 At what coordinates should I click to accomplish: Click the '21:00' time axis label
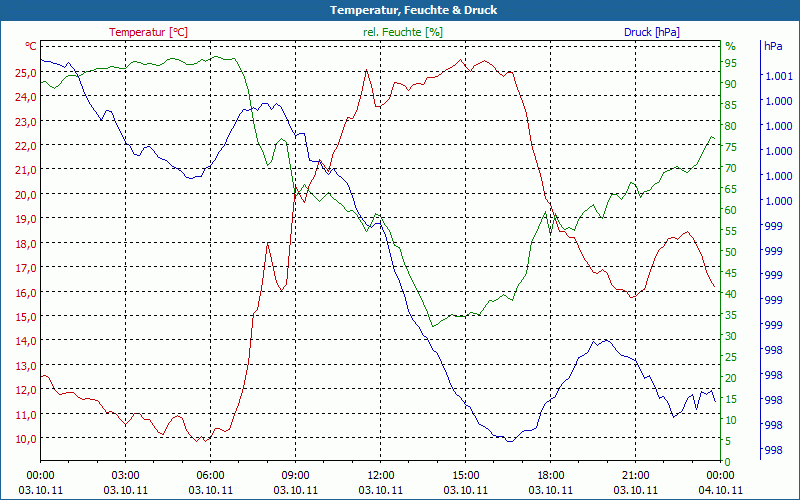pyautogui.click(x=635, y=476)
